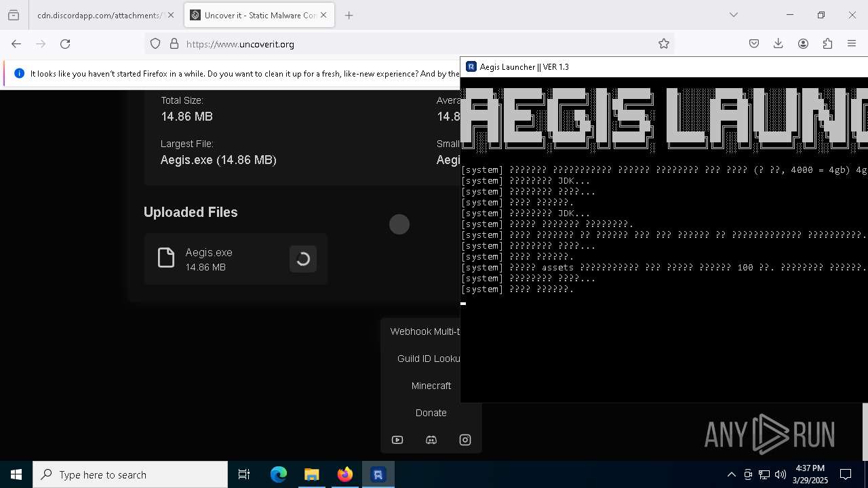
Task: List all tabs dropdown
Action: pyautogui.click(x=733, y=15)
